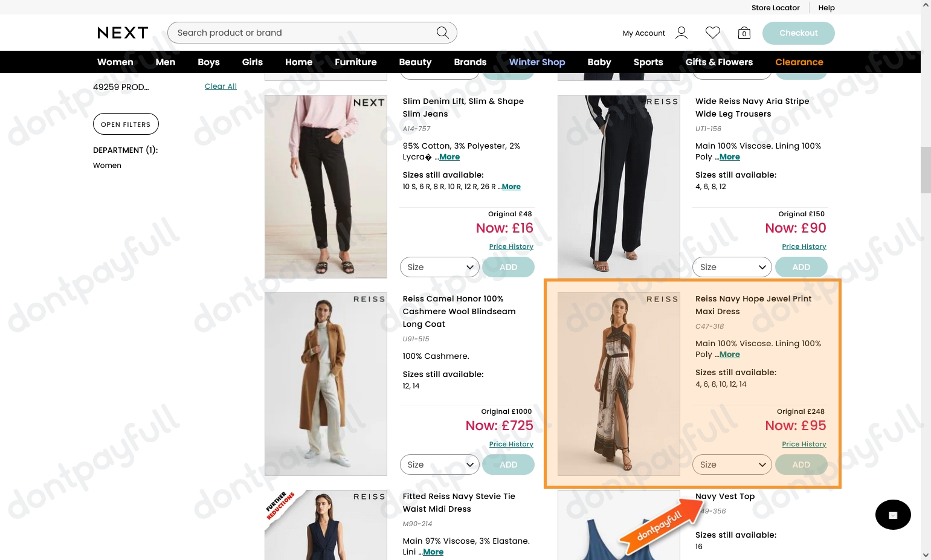Open the Help link
The width and height of the screenshot is (931, 560).
point(826,8)
